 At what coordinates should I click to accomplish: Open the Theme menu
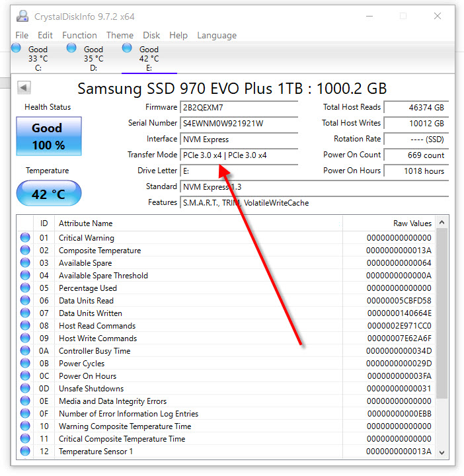(x=120, y=35)
